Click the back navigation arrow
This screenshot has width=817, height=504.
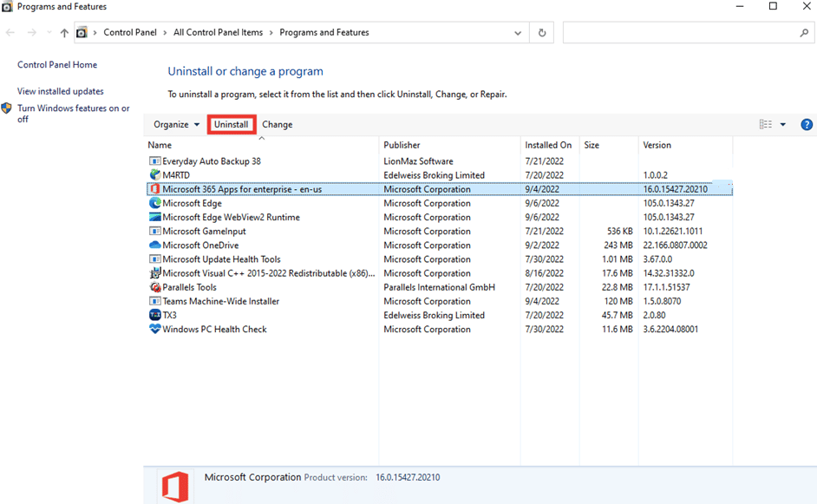[x=10, y=32]
